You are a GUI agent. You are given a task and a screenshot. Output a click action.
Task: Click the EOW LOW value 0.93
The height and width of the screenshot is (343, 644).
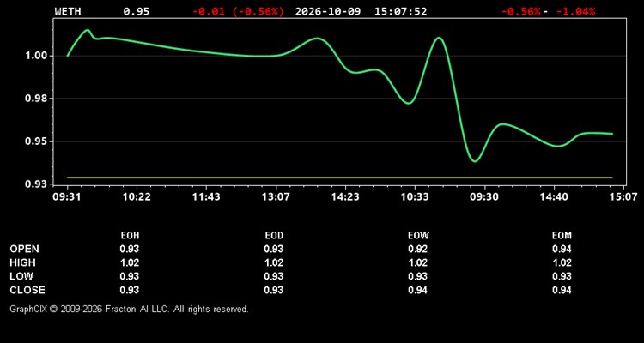tap(417, 276)
